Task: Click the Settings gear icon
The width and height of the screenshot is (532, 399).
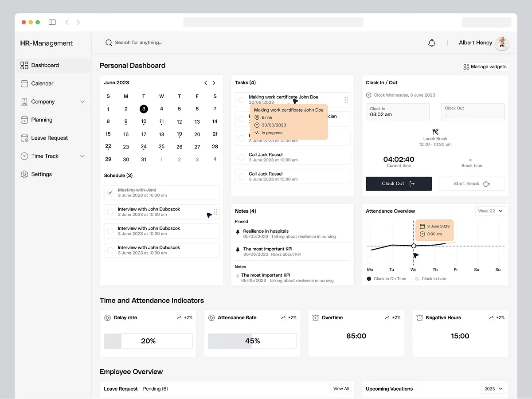Action: click(x=24, y=174)
